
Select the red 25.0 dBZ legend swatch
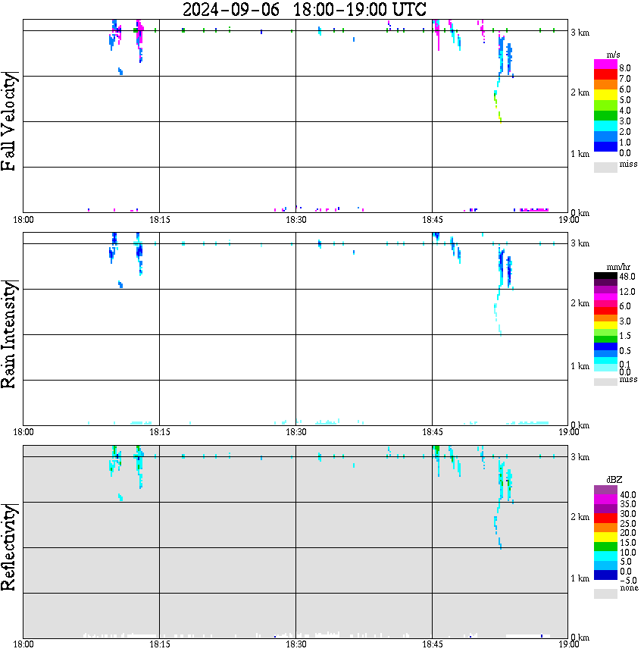(605, 519)
